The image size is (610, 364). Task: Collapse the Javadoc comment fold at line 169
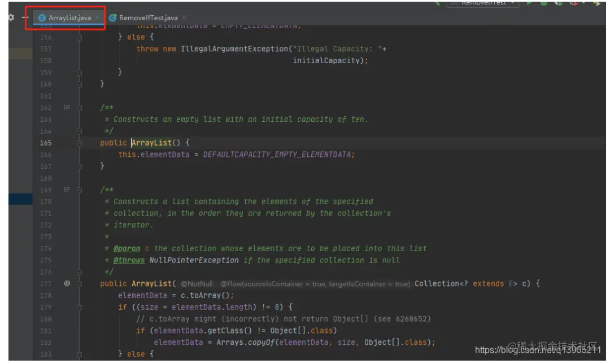80,190
